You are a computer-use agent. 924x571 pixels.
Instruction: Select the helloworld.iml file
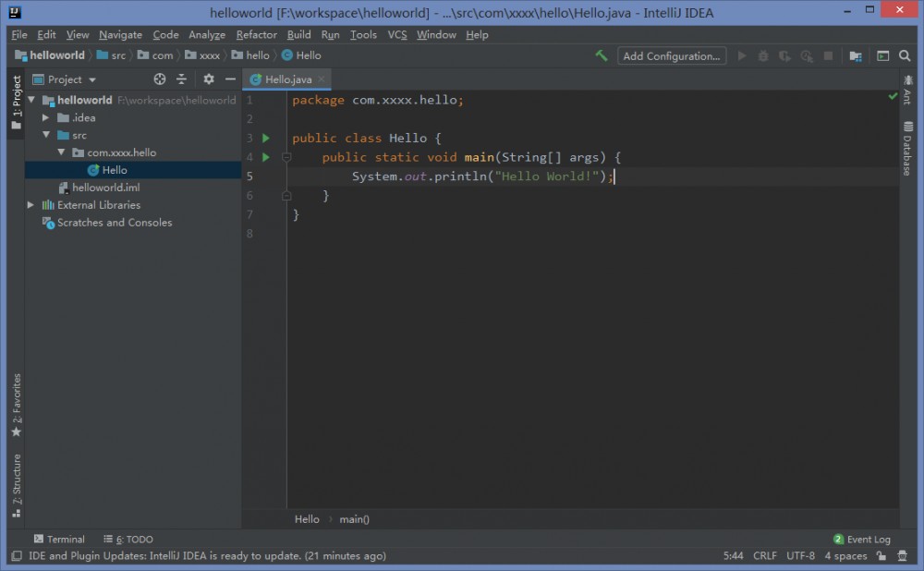106,187
